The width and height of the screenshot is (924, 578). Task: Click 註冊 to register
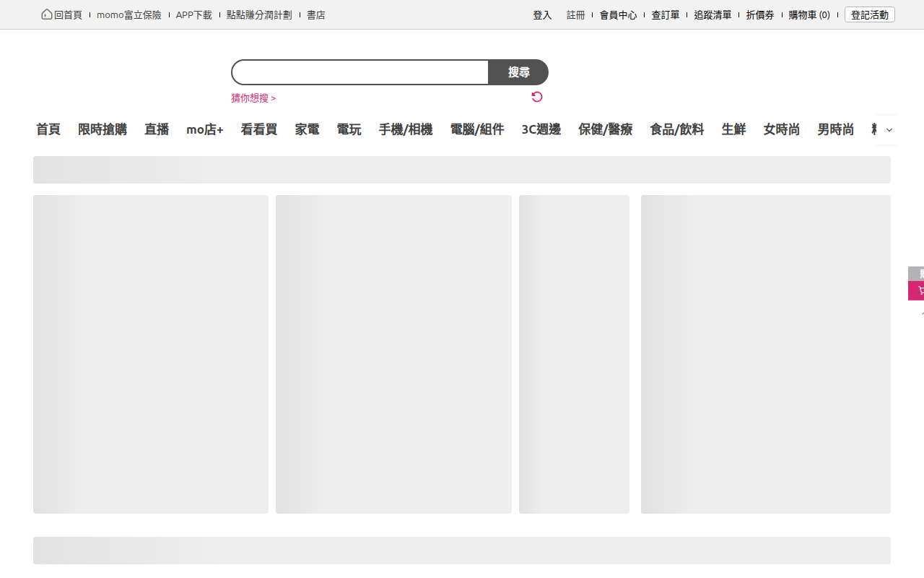576,14
